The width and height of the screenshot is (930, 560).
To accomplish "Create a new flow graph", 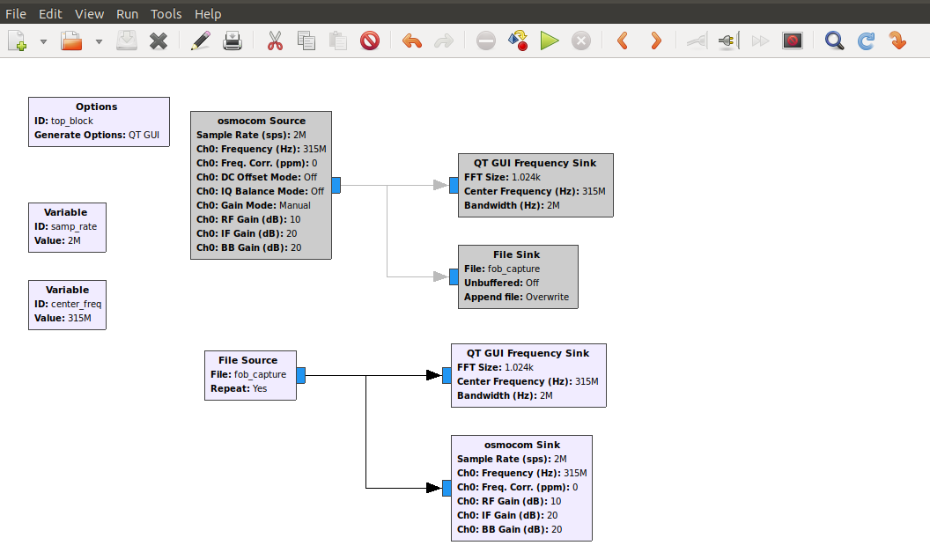I will tap(18, 41).
